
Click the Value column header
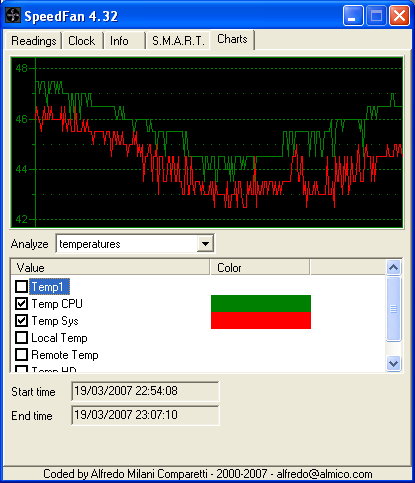click(x=110, y=267)
